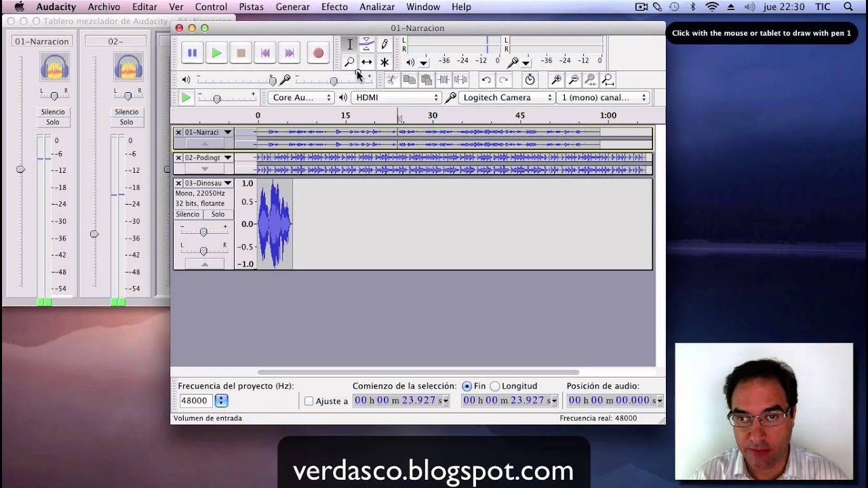Collapse the 03-Dinosau track
This screenshot has width=868, height=488.
point(205,264)
